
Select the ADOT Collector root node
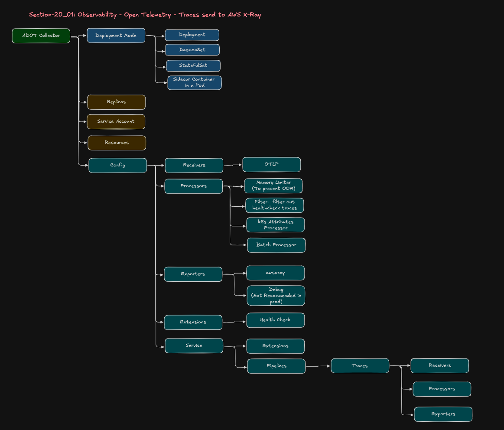(41, 36)
